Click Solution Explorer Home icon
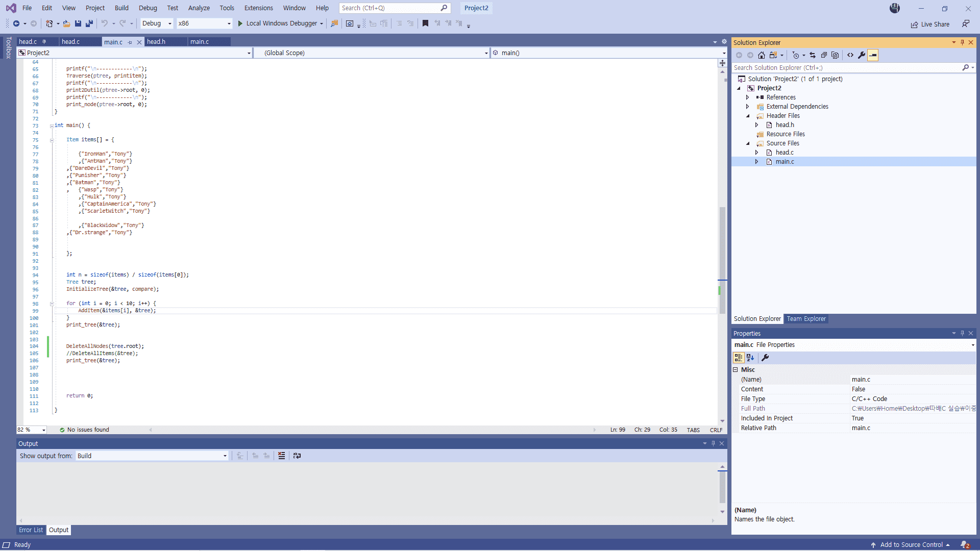980x551 pixels. tap(762, 55)
